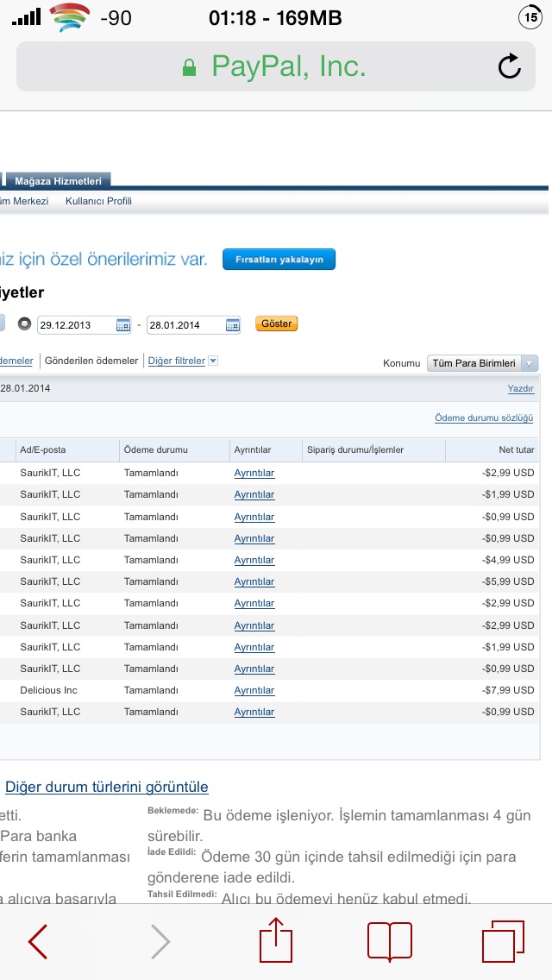The image size is (552, 980).
Task: Open Ayrıntılar for the -$7,99 USD payment
Action: (254, 690)
